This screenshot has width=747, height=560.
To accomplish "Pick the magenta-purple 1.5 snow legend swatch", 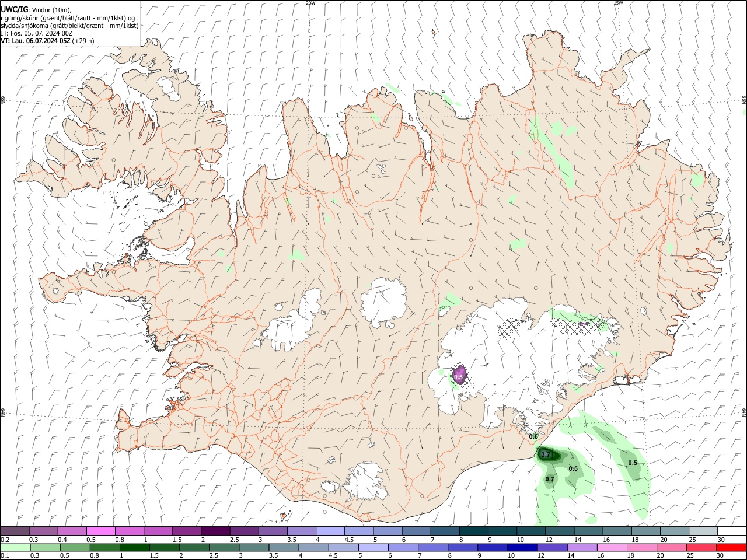I will [x=187, y=531].
